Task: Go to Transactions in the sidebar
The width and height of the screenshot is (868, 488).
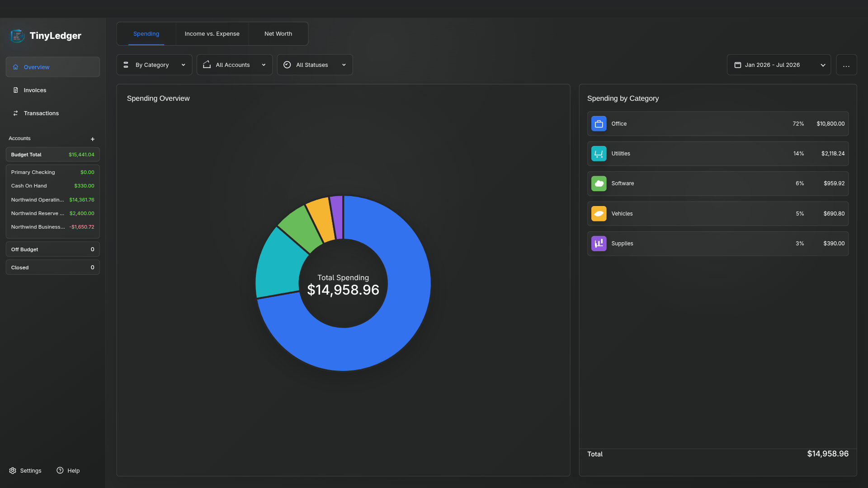Action: tap(52, 113)
